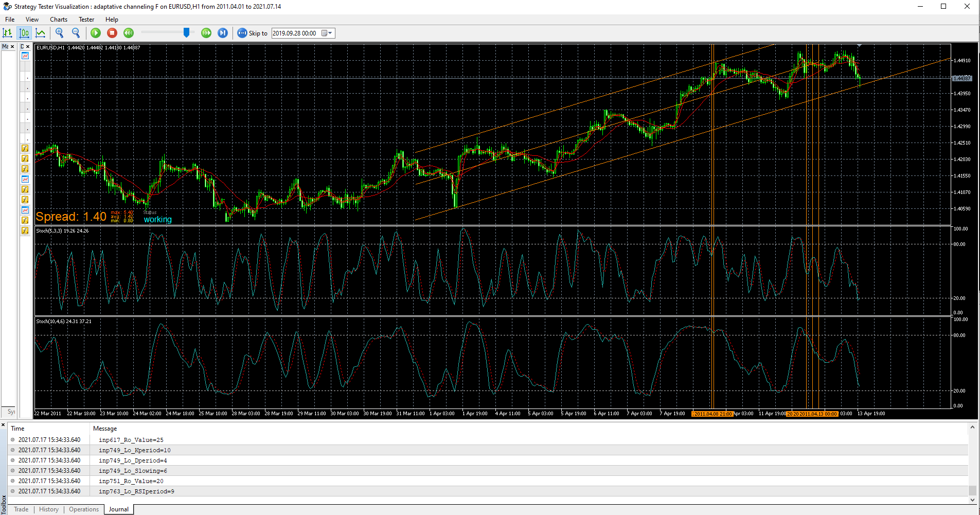The width and height of the screenshot is (980, 515).
Task: Click the journal scrollbar up arrow
Action: [972, 428]
